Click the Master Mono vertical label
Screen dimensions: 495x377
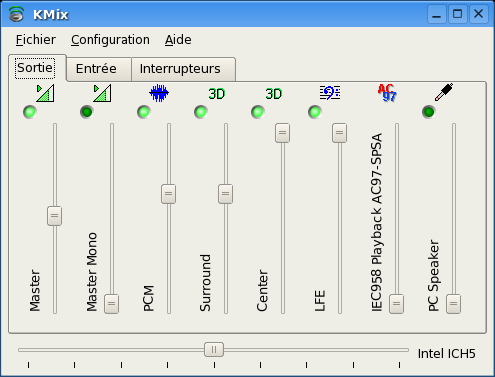pos(91,272)
